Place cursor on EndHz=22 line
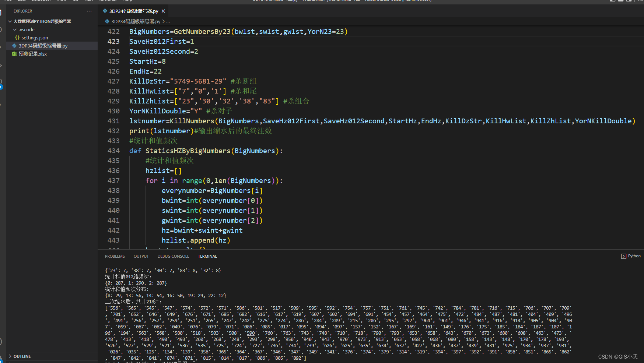Screen dimensions: 644x363 145,71
